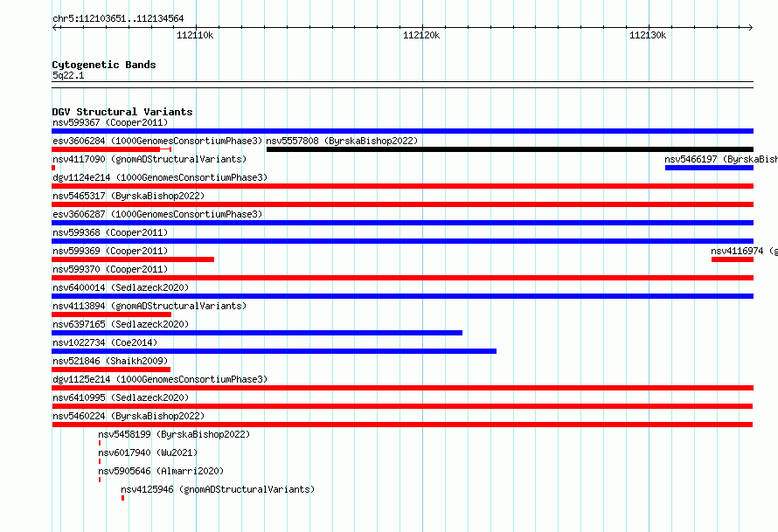Open esv3606287 (1000GenomesConsortiumPhase3) label
The height and width of the screenshot is (532, 778).
click(x=157, y=214)
